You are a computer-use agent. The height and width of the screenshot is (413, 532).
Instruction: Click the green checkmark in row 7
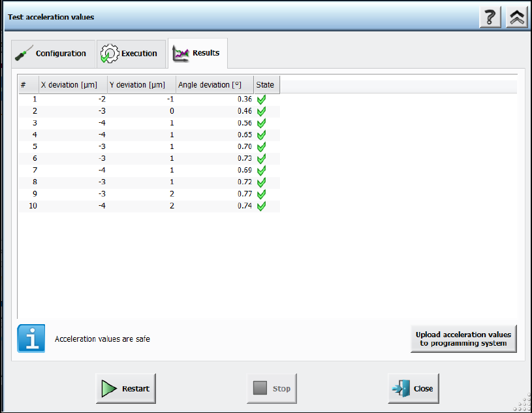[261, 171]
